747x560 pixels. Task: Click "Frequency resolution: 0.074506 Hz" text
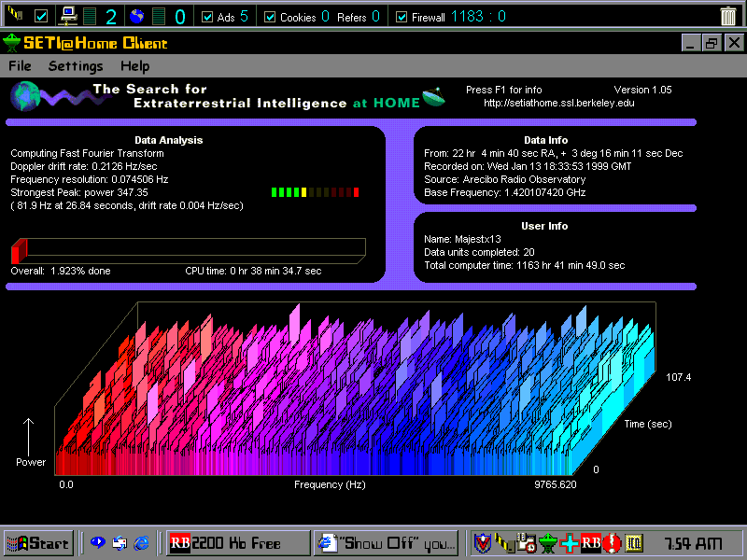[x=90, y=179]
